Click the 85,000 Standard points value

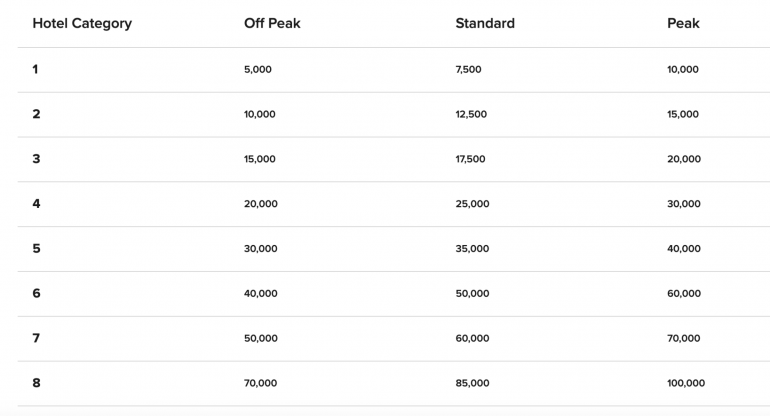click(472, 383)
